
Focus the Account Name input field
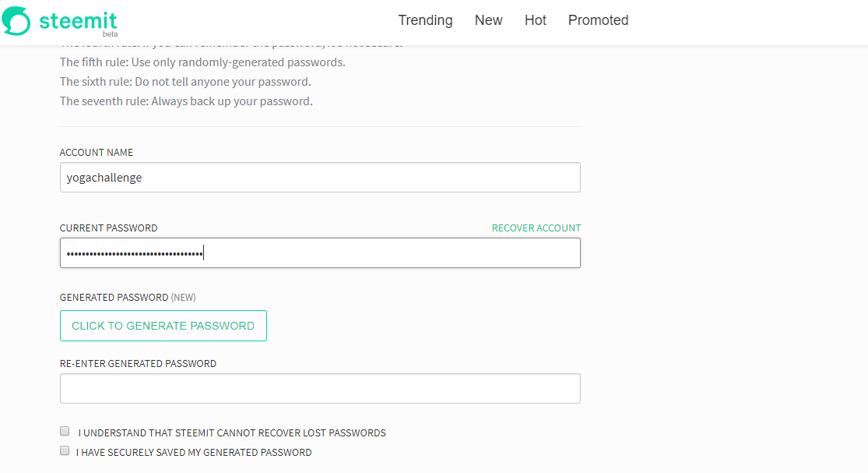pos(320,177)
